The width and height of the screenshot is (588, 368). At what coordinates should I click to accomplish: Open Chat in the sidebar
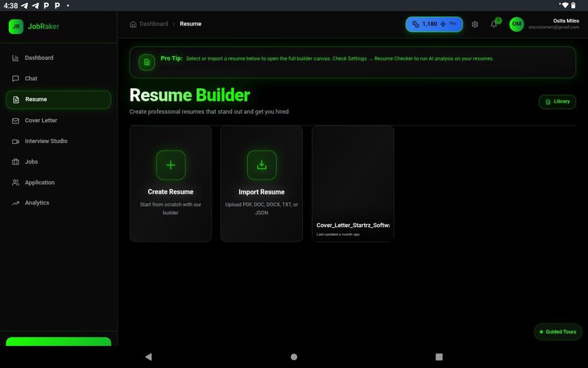point(58,78)
